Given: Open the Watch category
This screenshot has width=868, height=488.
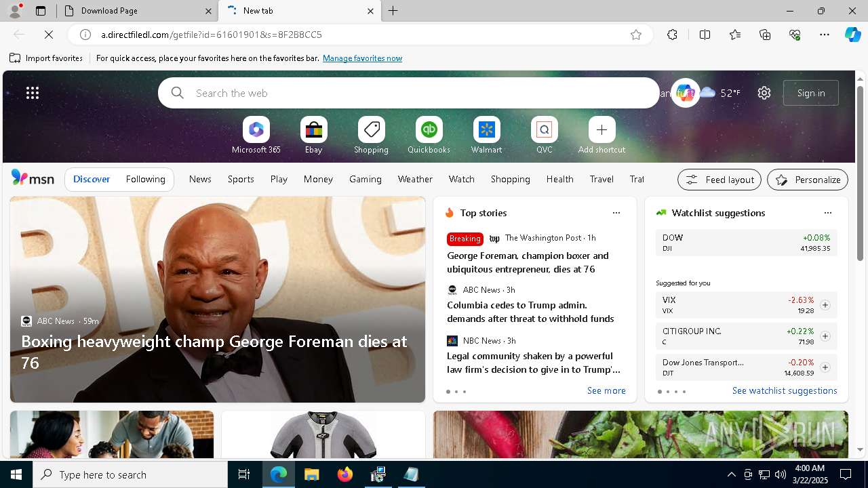Looking at the screenshot, I should pos(462,179).
